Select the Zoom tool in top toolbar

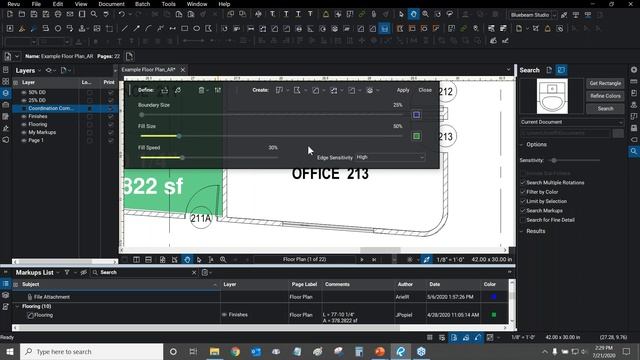pos(425,14)
